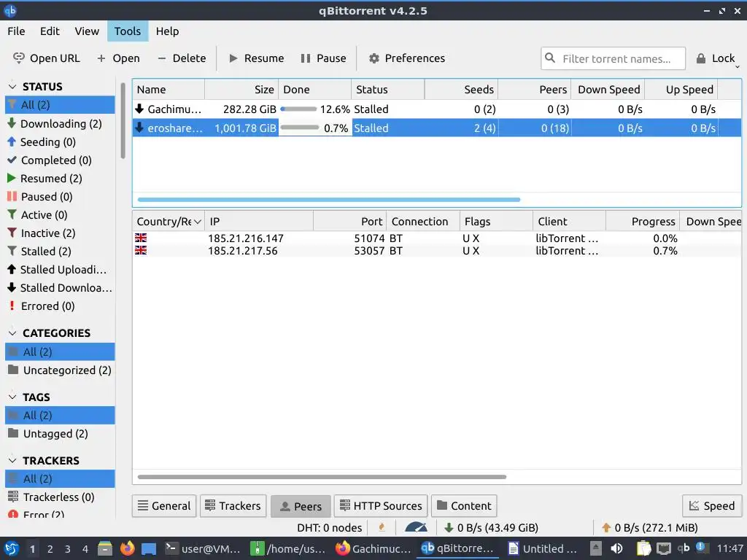Viewport: 747px width, 560px height.
Task: Filter by Completed (0) status
Action: point(60,160)
